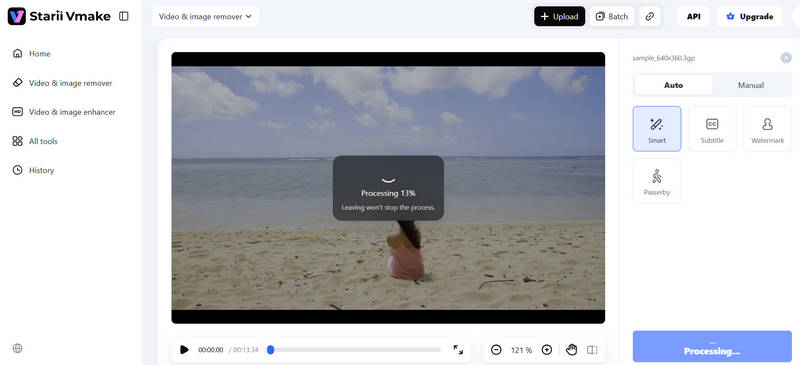Zoom in with the plus icon

[x=546, y=350]
